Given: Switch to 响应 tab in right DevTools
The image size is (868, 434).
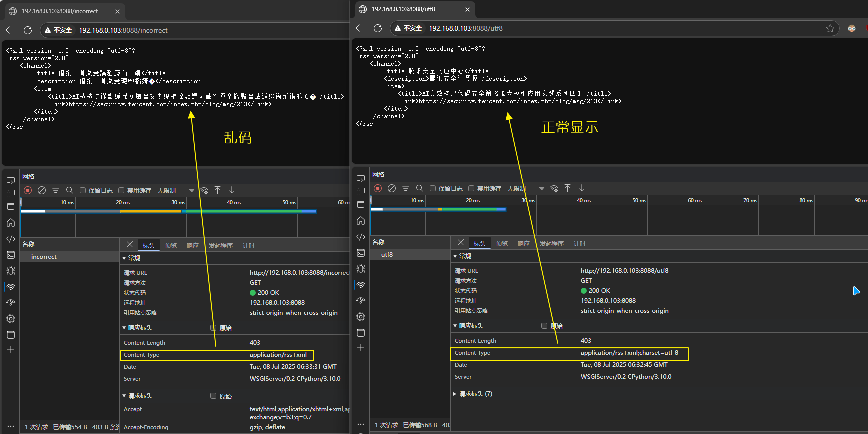Looking at the screenshot, I should (524, 243).
